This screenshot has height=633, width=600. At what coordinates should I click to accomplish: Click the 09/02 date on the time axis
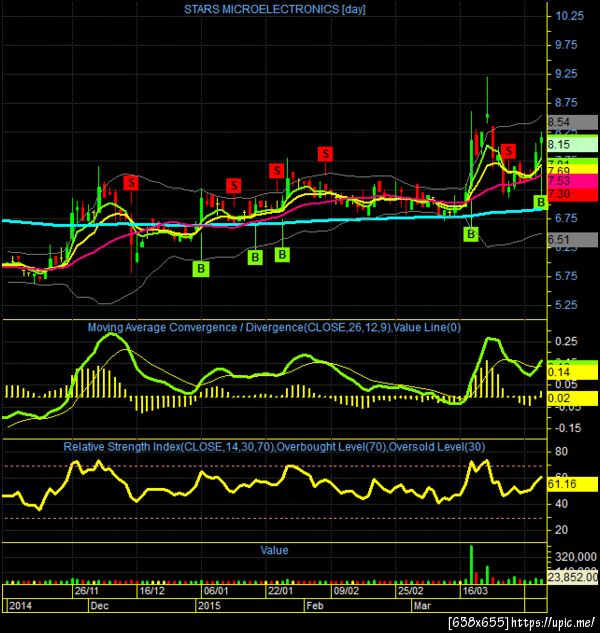pos(346,591)
